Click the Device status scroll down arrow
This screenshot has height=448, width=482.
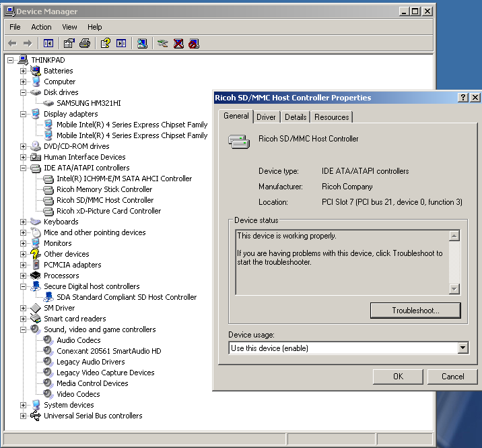(454, 288)
